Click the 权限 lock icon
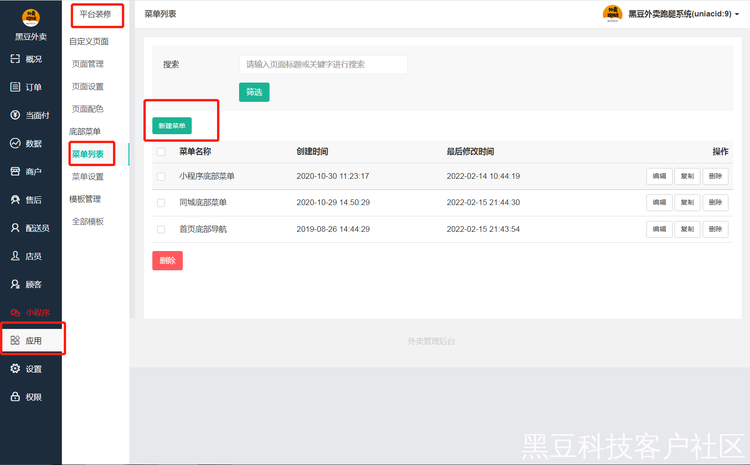Screen dimensions: 750x465 coord(15,397)
